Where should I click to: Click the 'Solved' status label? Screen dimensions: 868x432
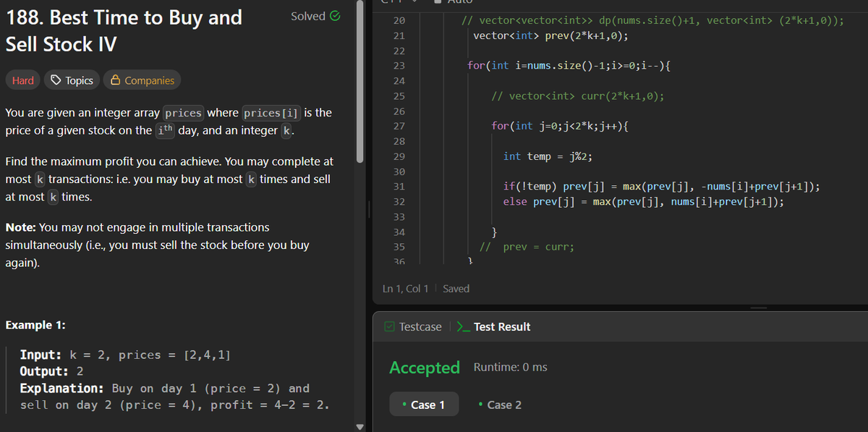(x=308, y=16)
